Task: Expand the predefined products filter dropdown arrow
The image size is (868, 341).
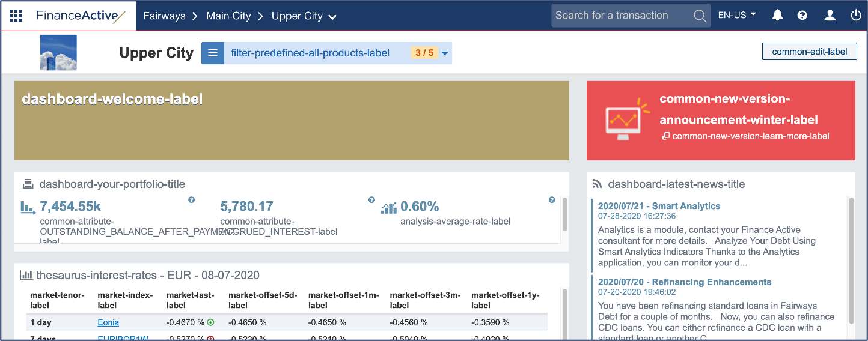Action: [x=445, y=53]
